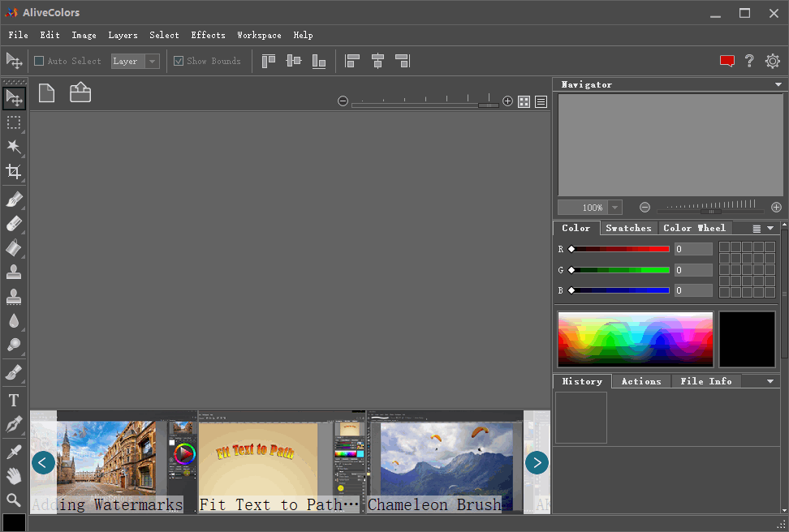Screen dimensions: 789x532
Task: Open the Effects menu
Action: click(208, 35)
